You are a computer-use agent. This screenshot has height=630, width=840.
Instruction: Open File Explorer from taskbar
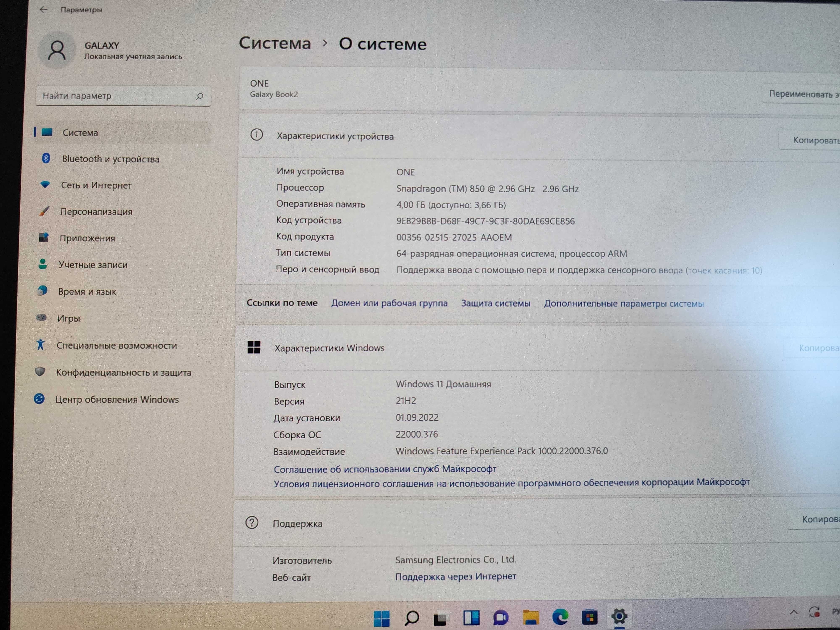coord(530,617)
